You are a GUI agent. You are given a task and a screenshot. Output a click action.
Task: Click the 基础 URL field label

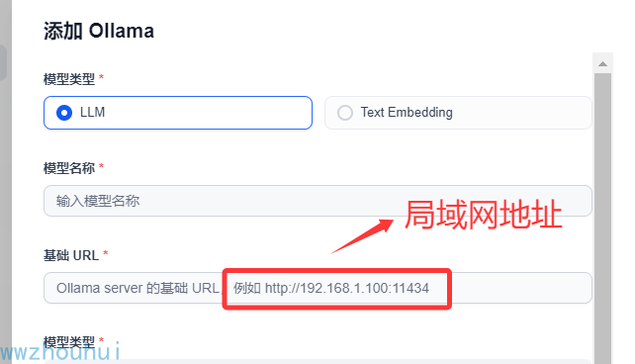pos(71,255)
